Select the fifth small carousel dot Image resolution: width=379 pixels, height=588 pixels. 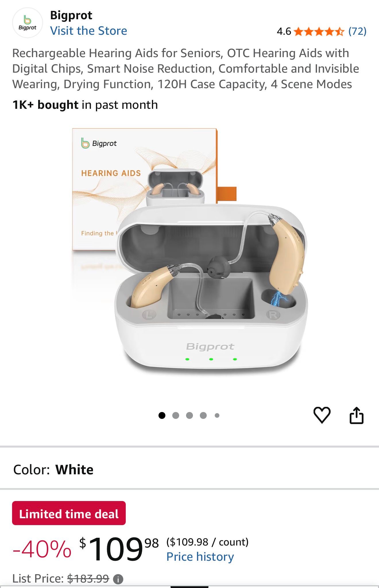tap(217, 415)
